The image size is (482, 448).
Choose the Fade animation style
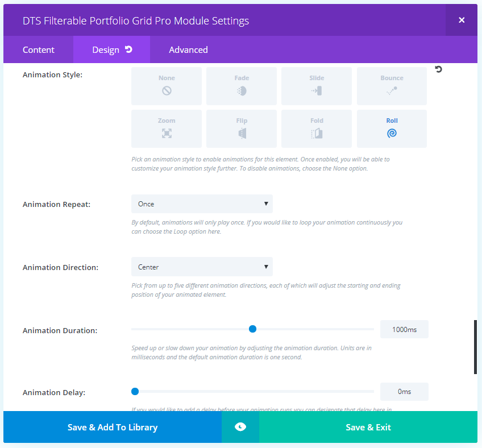point(242,86)
